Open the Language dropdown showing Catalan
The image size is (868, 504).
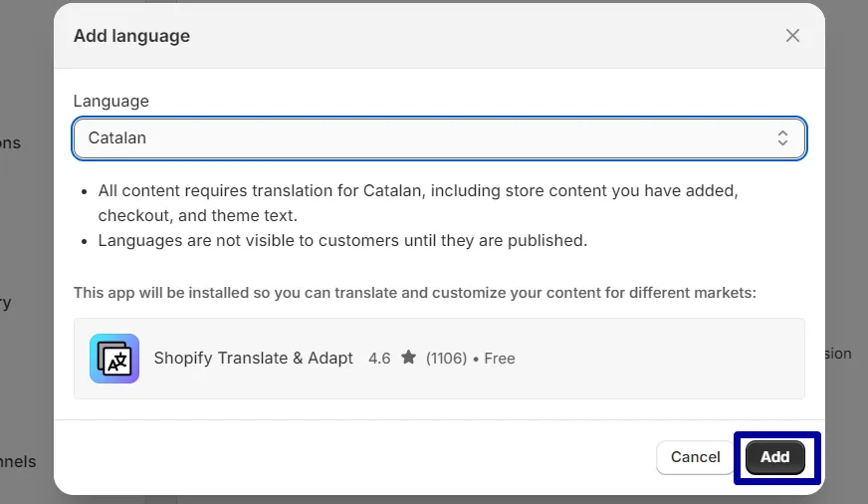(x=439, y=137)
